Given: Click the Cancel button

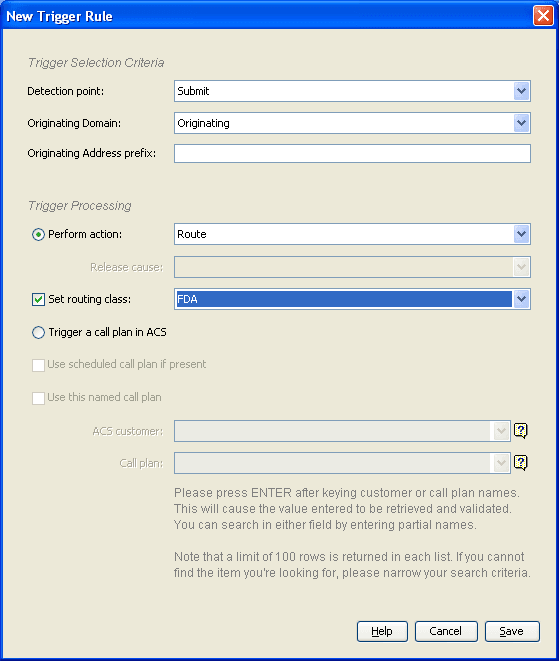Looking at the screenshot, I should [446, 631].
